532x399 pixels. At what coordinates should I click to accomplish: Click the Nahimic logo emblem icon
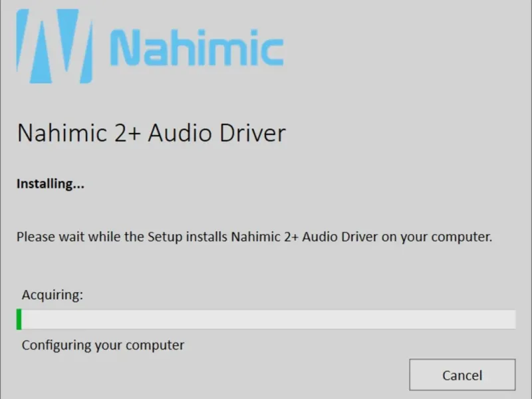pyautogui.click(x=53, y=46)
